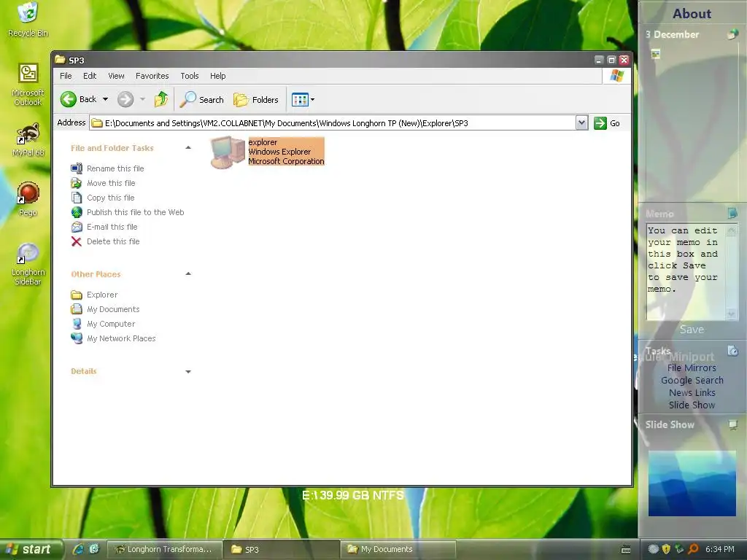This screenshot has width=747, height=560.
Task: Launch Internet Explorer from Quick Launch
Action: (78, 549)
